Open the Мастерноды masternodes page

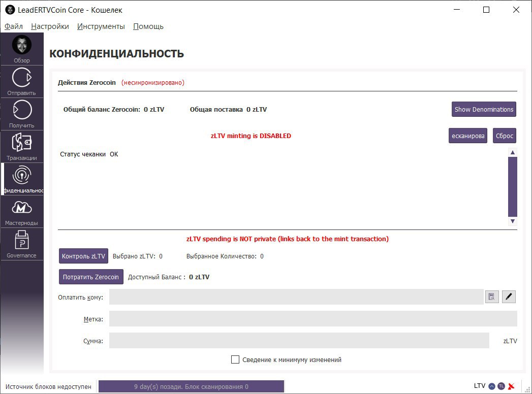point(22,212)
